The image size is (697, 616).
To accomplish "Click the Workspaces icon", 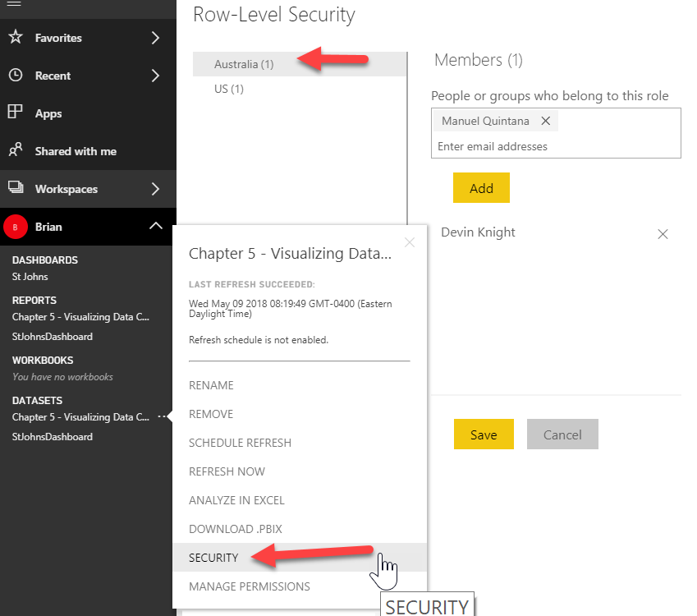I will 15,189.
